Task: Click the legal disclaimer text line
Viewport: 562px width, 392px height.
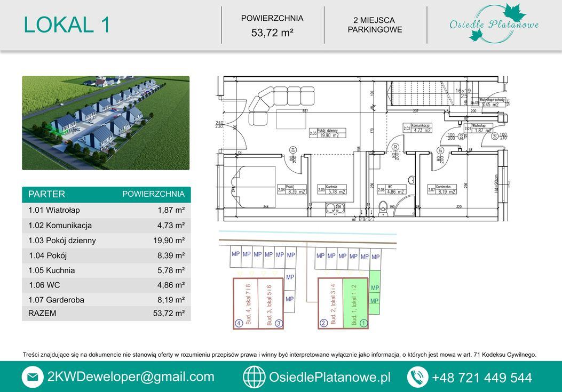Action: pyautogui.click(x=280, y=355)
